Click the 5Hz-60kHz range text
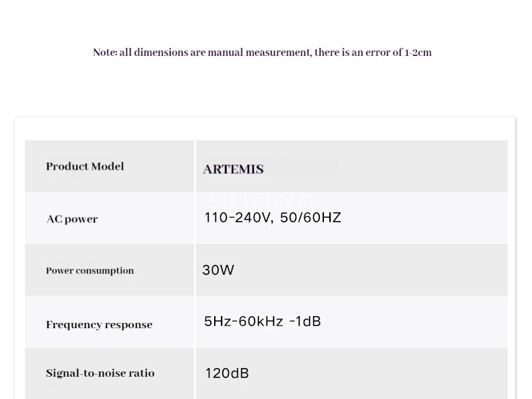Viewport: 532px width, 399px height. pos(243,321)
